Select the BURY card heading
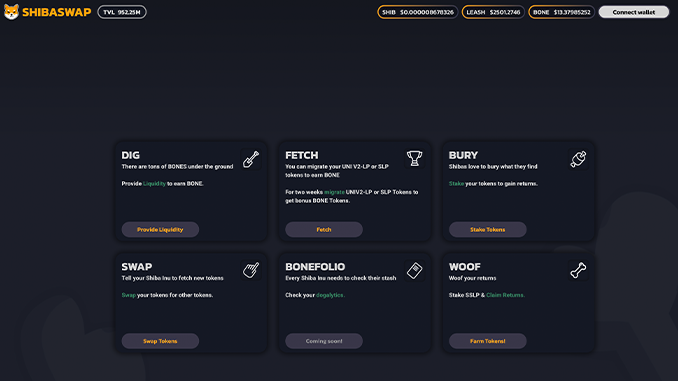 pos(463,155)
